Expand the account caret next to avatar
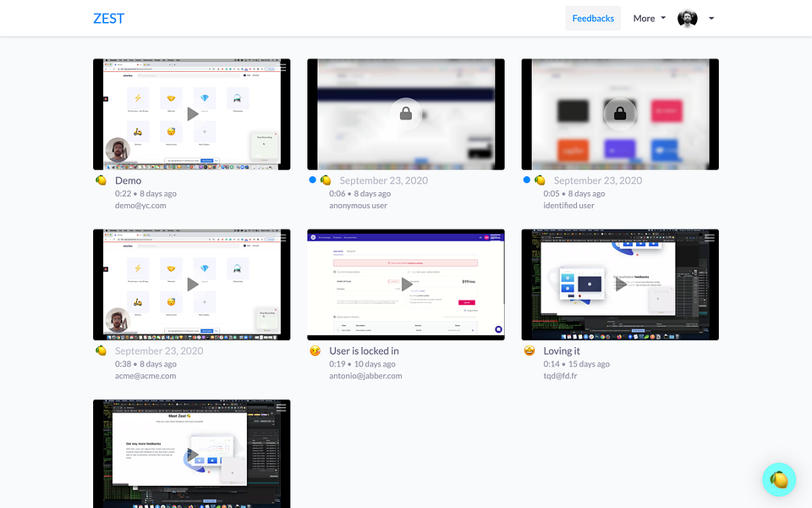812x508 pixels. pos(711,18)
